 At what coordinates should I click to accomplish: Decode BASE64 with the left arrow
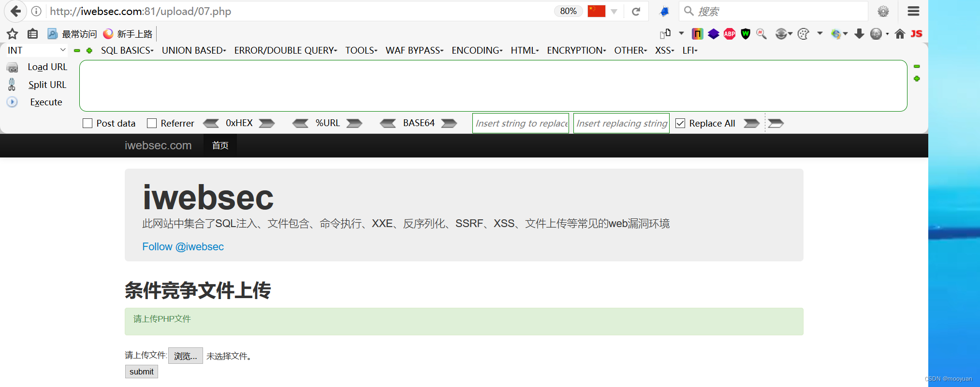pos(388,123)
